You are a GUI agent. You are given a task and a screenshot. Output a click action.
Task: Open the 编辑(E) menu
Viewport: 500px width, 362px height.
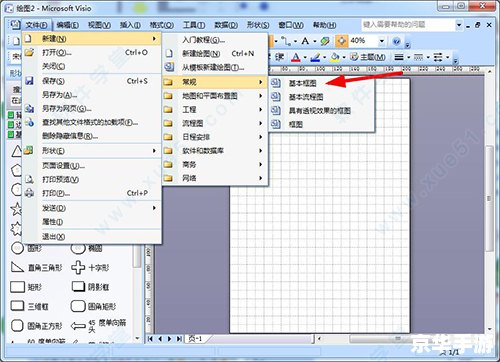[68, 25]
